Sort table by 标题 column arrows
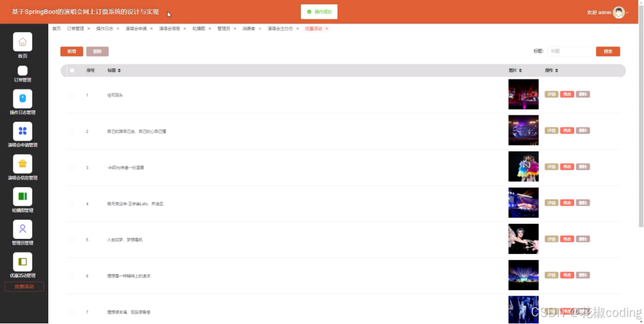644x324 pixels. point(119,71)
